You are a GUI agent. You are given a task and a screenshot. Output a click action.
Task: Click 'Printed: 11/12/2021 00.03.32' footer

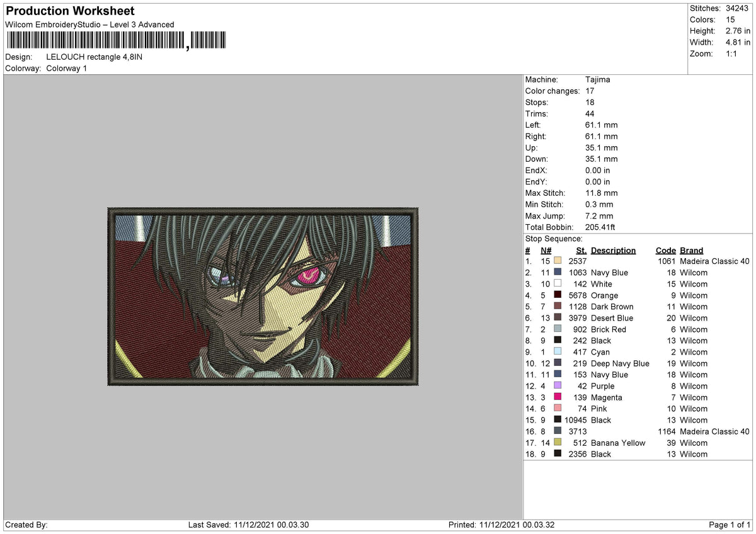pos(501,525)
